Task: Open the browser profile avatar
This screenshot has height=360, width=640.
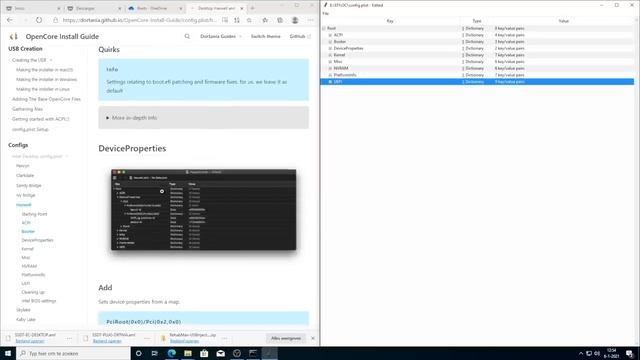Action: point(295,20)
